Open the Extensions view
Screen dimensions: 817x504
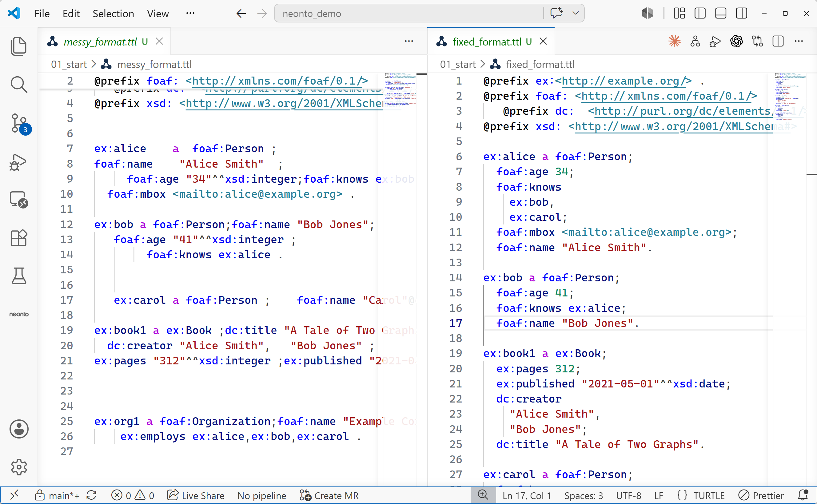(x=19, y=238)
